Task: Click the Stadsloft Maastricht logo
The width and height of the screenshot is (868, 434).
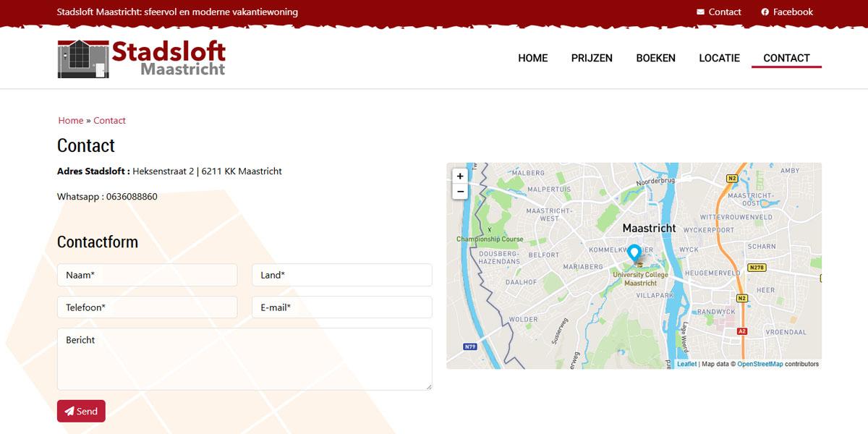Action: [142, 59]
